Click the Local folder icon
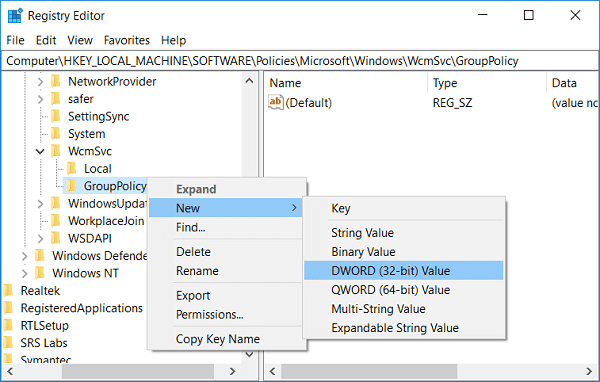 pos(72,168)
